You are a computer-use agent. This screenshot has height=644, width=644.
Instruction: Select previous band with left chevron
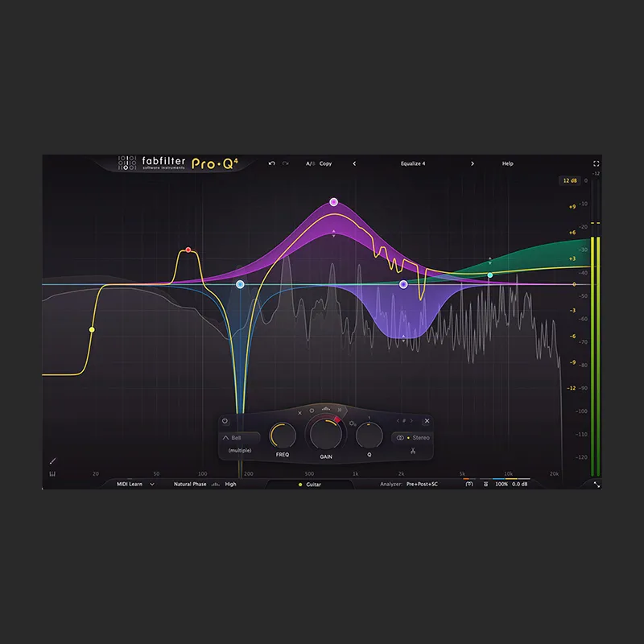pos(398,421)
